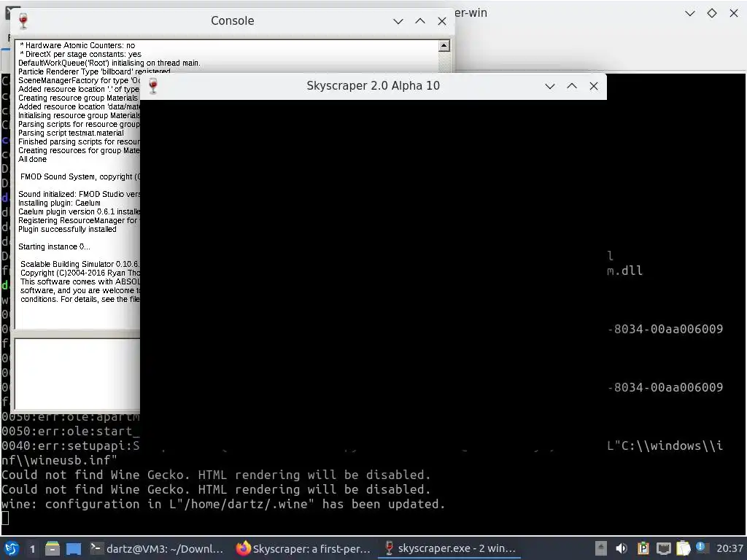Image resolution: width=747 pixels, height=560 pixels.
Task: Click the Skyscraper black render viewport
Action: click(373, 276)
